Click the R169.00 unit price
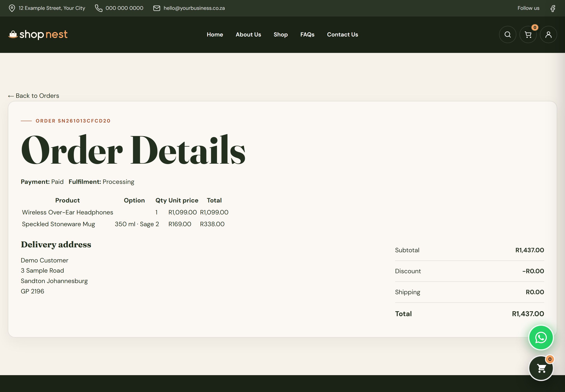This screenshot has height=392, width=565. click(180, 224)
